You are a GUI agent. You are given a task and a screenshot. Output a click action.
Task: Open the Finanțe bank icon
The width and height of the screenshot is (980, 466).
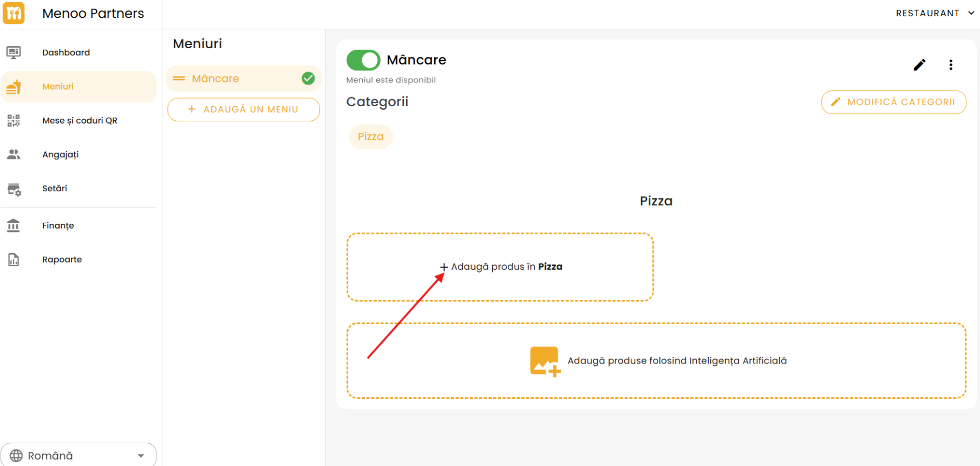[x=14, y=225]
